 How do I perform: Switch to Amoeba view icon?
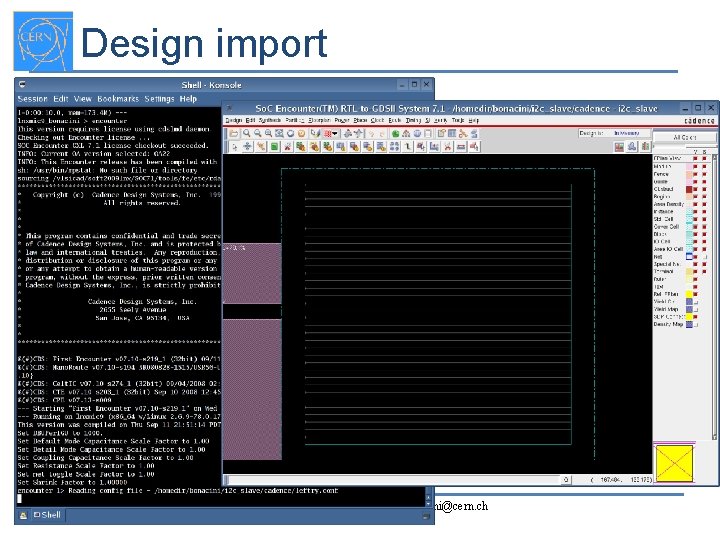pos(632,146)
